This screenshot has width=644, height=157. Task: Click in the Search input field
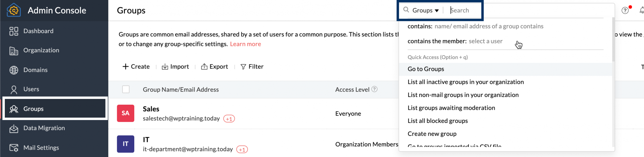point(464,10)
